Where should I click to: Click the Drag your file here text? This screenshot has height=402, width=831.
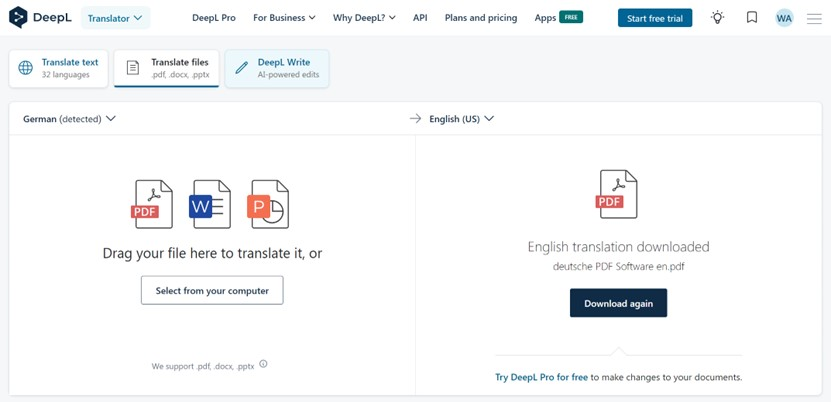point(212,253)
